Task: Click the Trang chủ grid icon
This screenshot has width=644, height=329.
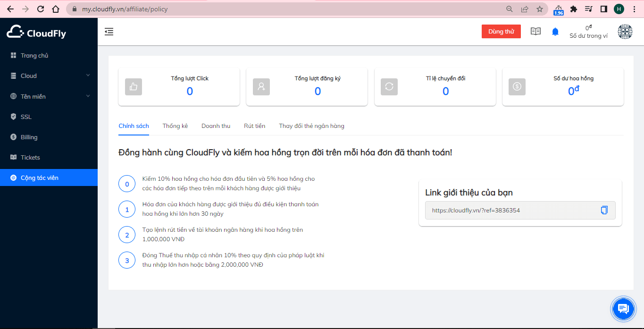Action: coord(13,56)
